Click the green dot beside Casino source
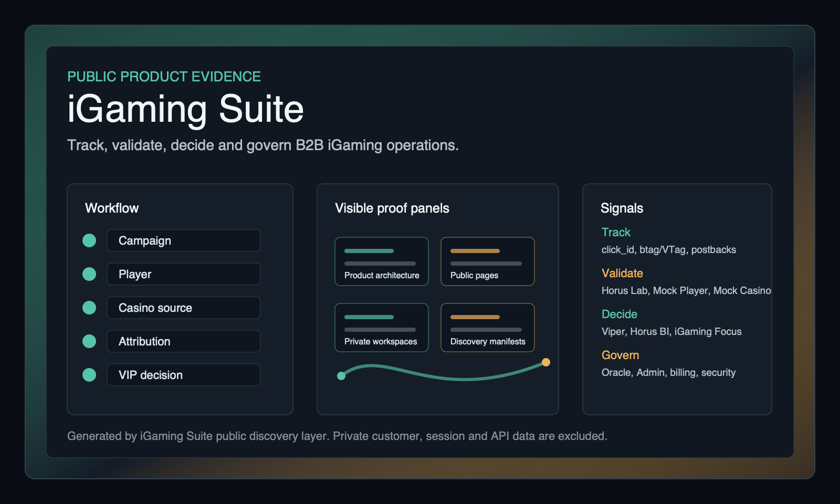The image size is (840, 504). pos(89,308)
